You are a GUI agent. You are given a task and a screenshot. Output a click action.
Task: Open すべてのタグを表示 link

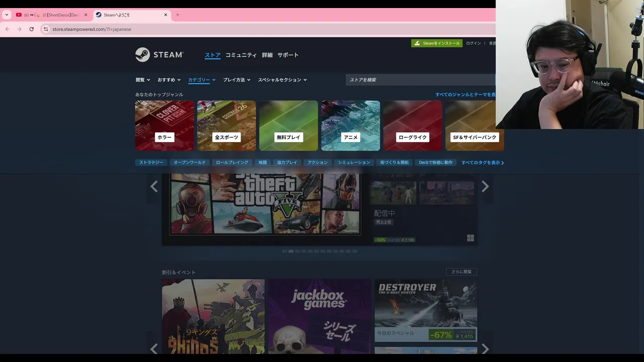coord(482,162)
